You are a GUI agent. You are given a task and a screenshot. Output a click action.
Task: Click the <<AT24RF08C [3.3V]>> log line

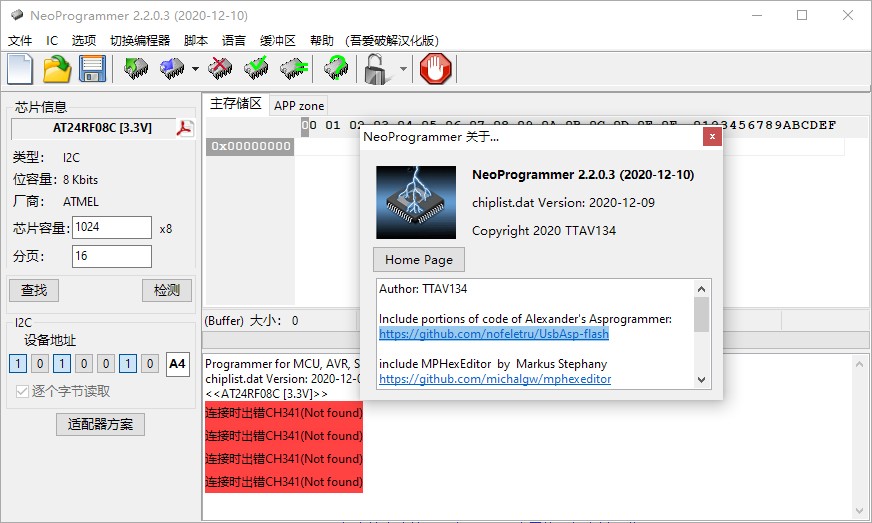(x=266, y=393)
